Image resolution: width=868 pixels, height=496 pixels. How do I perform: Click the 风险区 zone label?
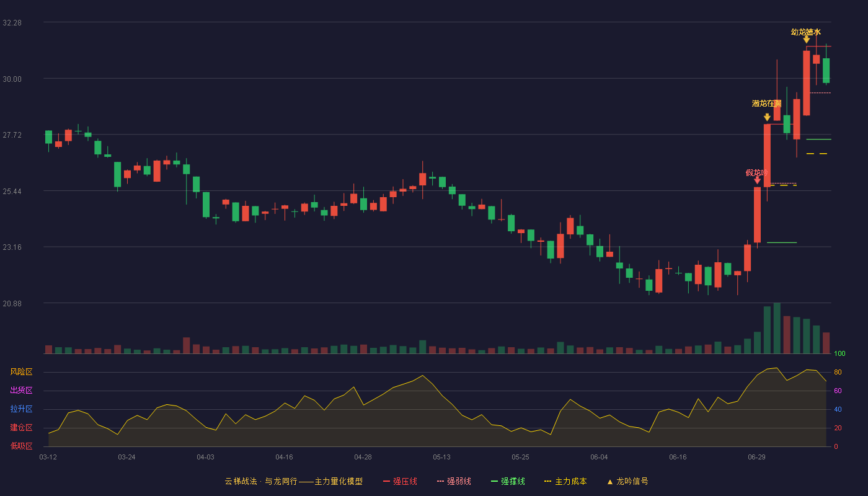(x=22, y=372)
